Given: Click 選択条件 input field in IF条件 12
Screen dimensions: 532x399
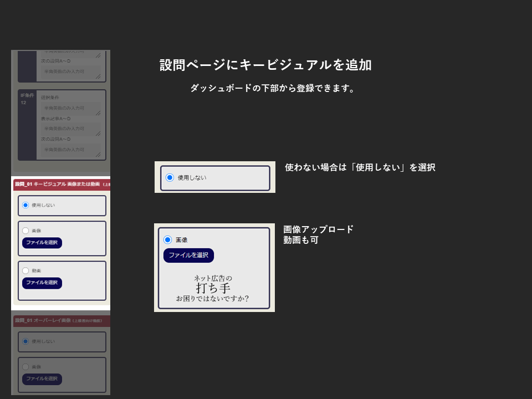Looking at the screenshot, I should [71, 108].
